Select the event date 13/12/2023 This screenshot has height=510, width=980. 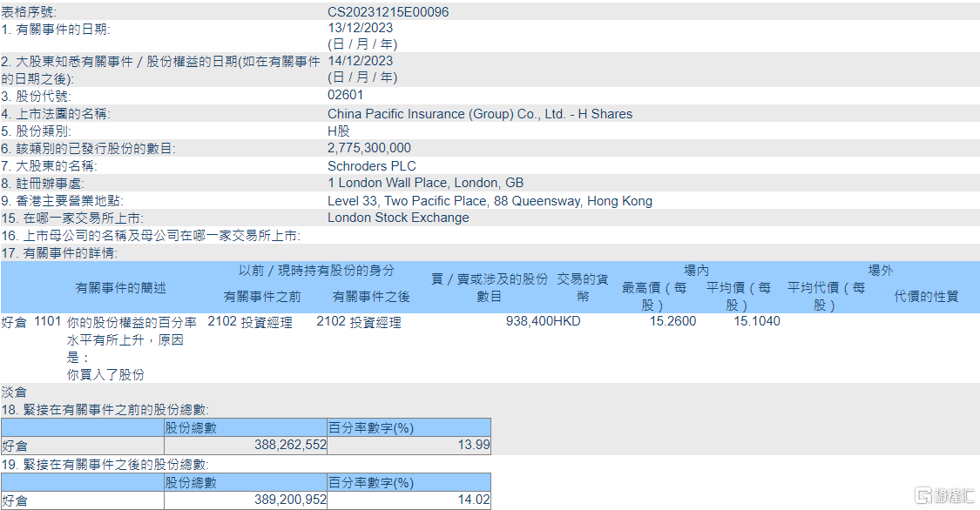359,27
